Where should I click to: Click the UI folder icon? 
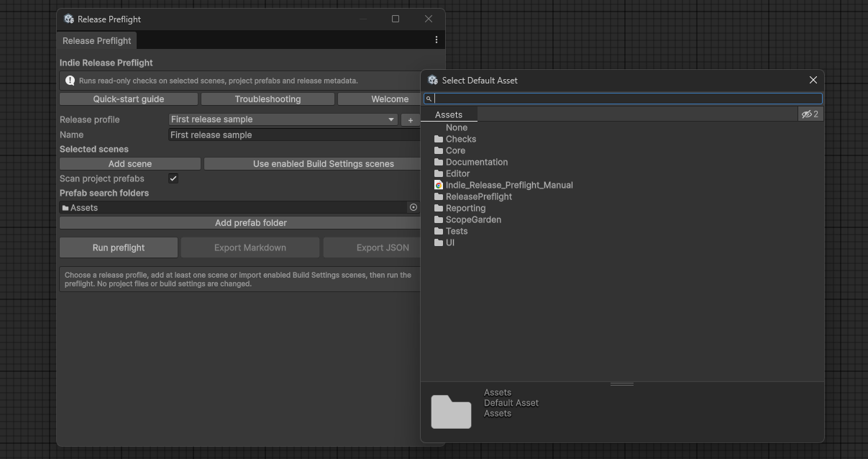tap(439, 243)
